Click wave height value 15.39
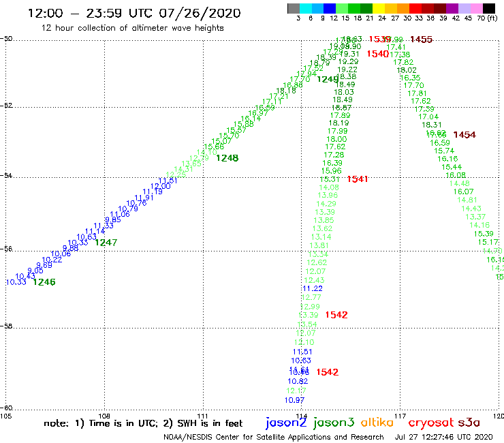The image size is (504, 443). pos(484,234)
